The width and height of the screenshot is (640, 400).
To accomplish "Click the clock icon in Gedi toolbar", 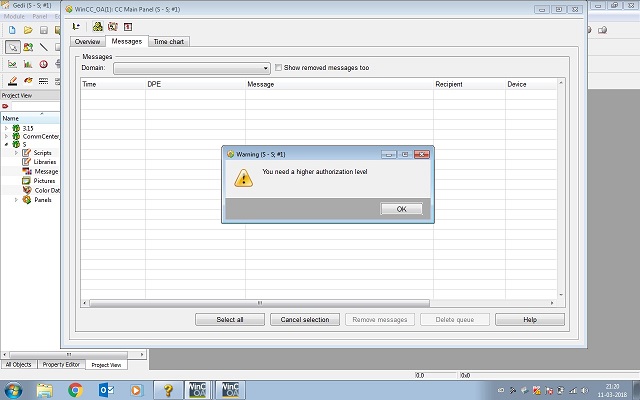I will (44, 64).
